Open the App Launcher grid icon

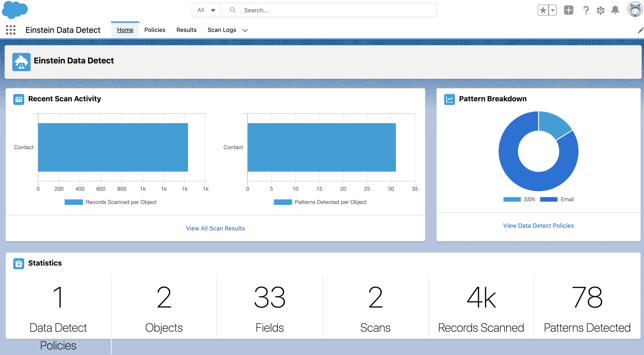point(11,30)
